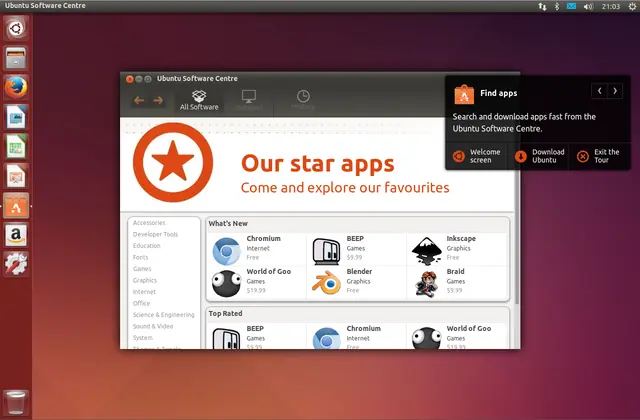
Task: Click the Chromium icon under What's New
Action: (x=226, y=250)
